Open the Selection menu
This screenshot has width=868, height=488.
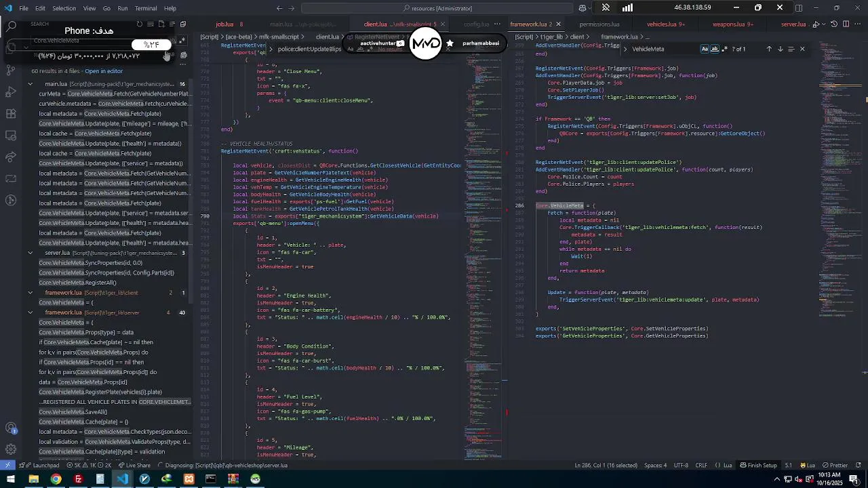64,8
